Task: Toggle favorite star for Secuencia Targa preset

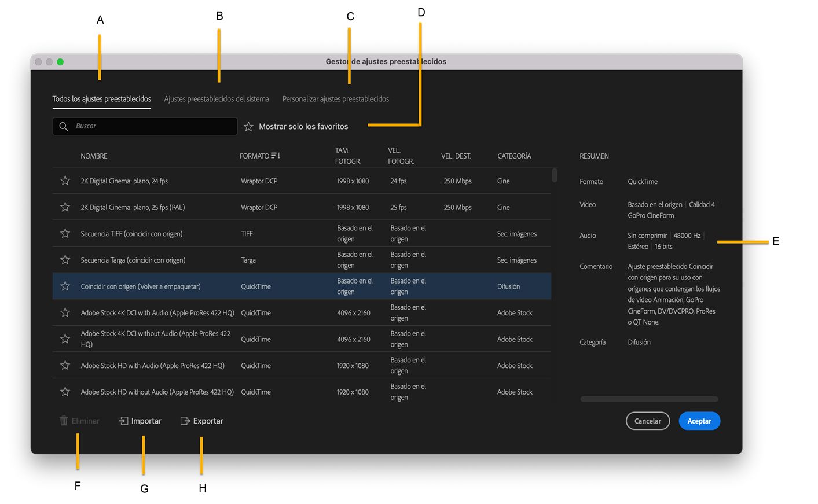Action: tap(65, 260)
